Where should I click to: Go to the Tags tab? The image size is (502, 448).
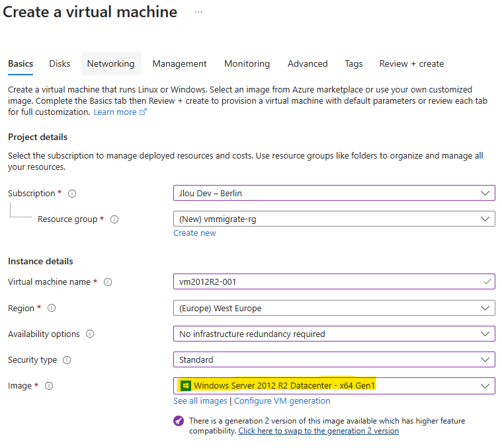[353, 63]
